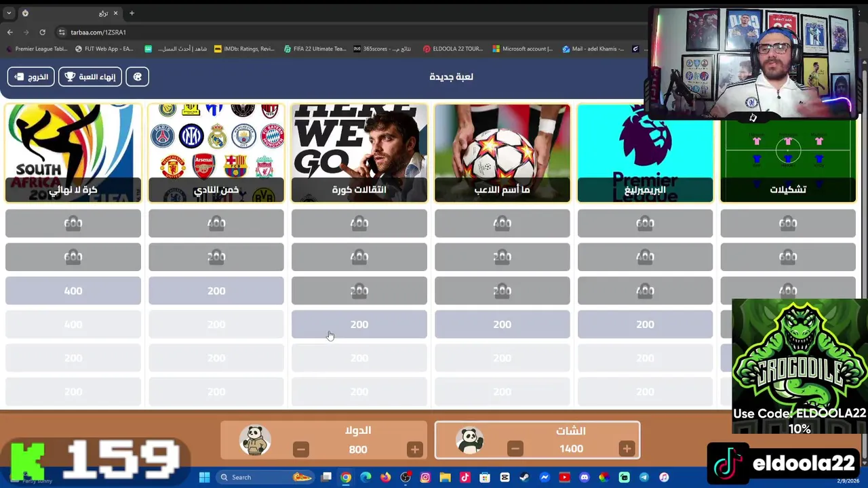This screenshot has width=868, height=488.
Task: Pick the highlighted 200 question under انتقالات كورة
Action: tap(359, 325)
